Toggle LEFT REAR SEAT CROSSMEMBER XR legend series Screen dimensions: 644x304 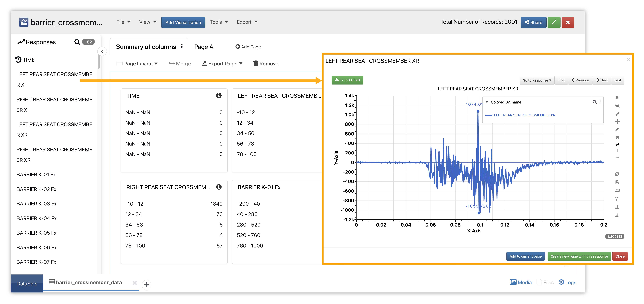(x=520, y=115)
